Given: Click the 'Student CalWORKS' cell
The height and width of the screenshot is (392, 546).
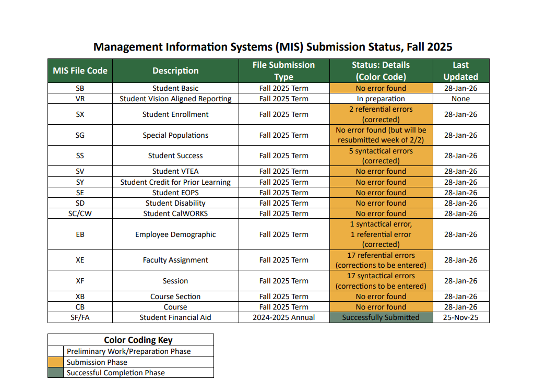Looking at the screenshot, I should [175, 213].
